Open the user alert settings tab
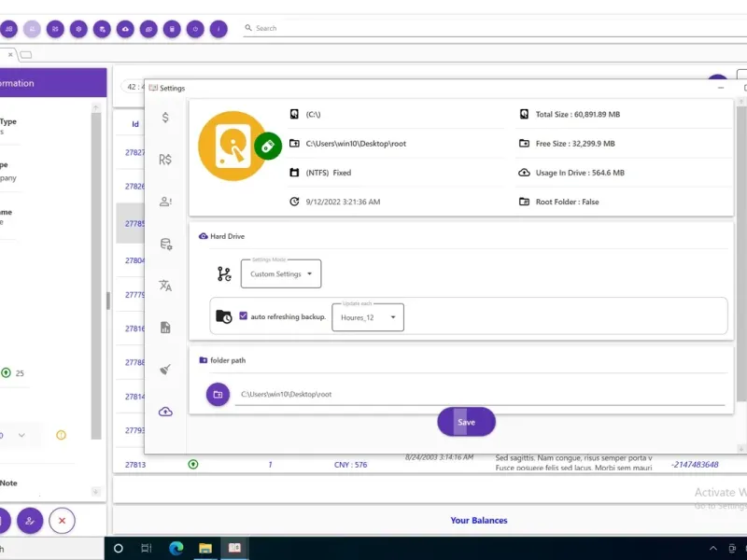 (x=165, y=202)
